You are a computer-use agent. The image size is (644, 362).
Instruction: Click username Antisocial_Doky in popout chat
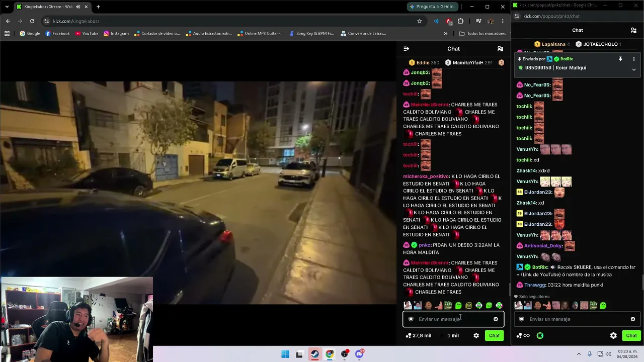tap(543, 246)
